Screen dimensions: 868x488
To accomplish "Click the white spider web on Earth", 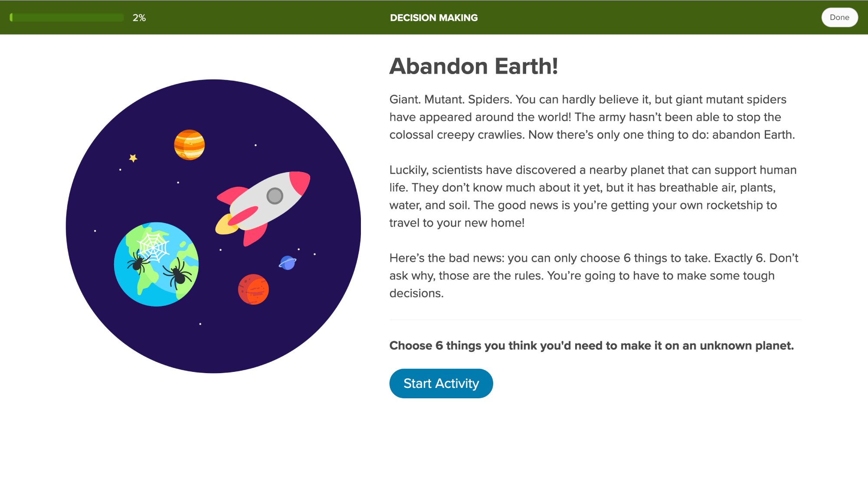I will 153,246.
